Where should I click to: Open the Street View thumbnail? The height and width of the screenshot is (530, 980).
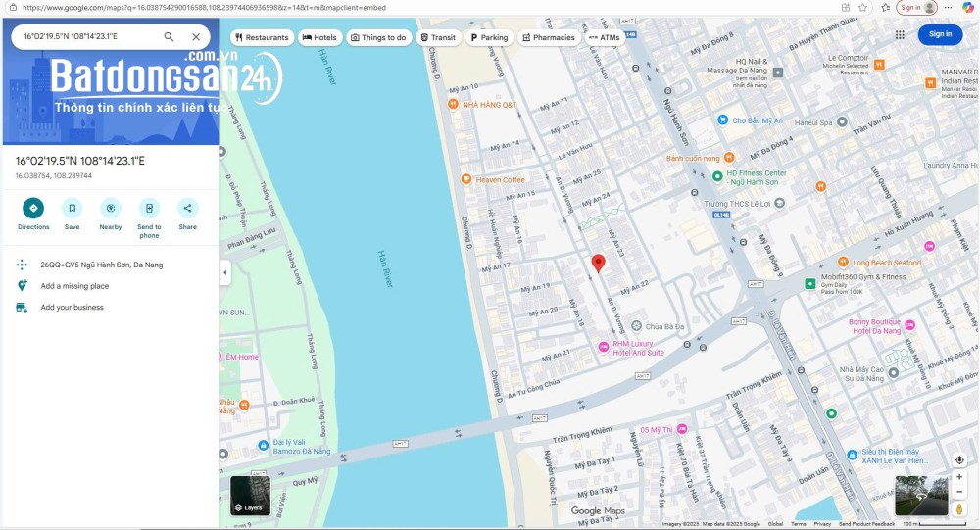pos(921,496)
